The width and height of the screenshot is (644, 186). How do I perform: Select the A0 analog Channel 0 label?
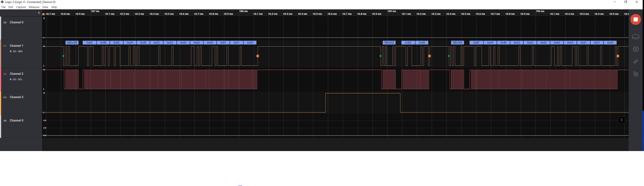(16, 121)
